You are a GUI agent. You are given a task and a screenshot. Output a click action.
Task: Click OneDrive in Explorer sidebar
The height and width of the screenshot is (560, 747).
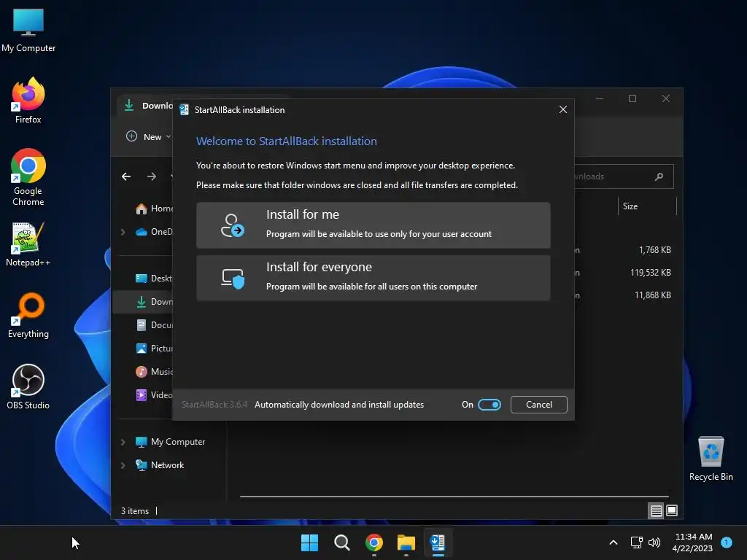tap(154, 232)
